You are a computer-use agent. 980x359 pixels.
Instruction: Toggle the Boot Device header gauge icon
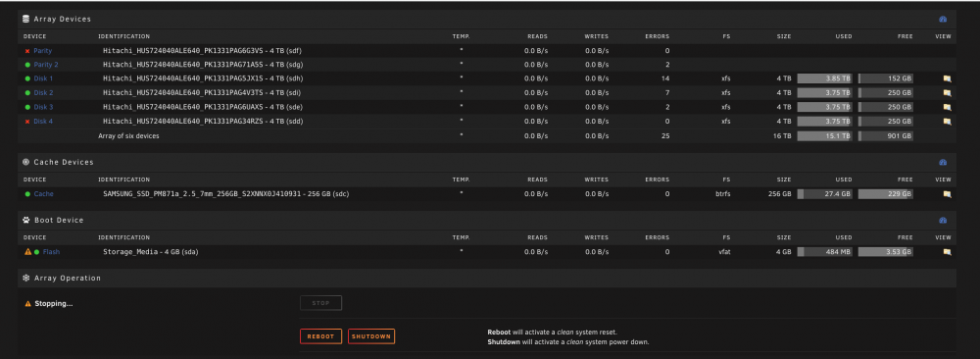[943, 220]
